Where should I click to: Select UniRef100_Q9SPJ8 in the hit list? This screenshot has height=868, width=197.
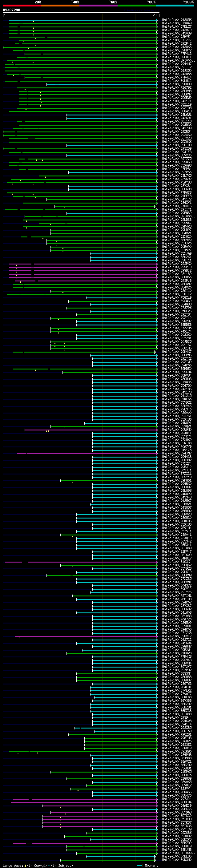point(176,281)
